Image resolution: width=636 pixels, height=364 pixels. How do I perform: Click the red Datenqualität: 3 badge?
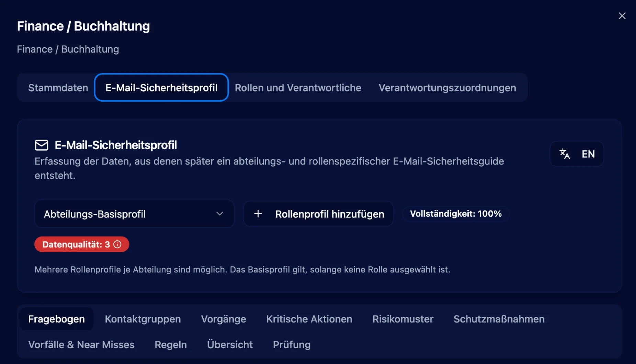pos(82,244)
